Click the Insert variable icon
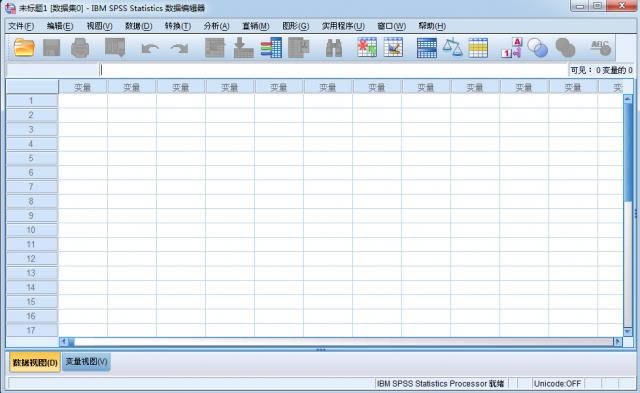Viewport: 640px width, 393px height. [x=393, y=47]
